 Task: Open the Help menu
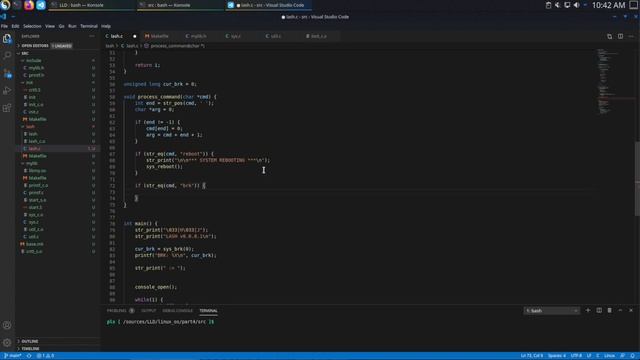coord(106,26)
